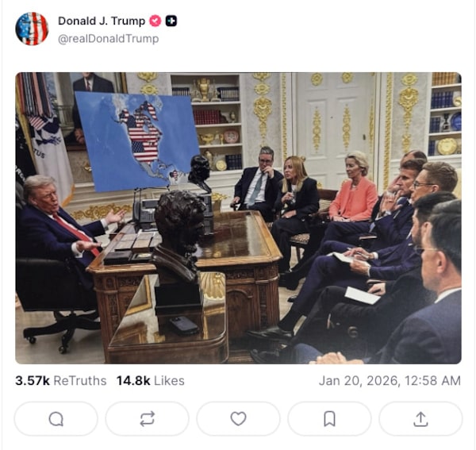Click the pink verified checkmark badge

point(155,21)
